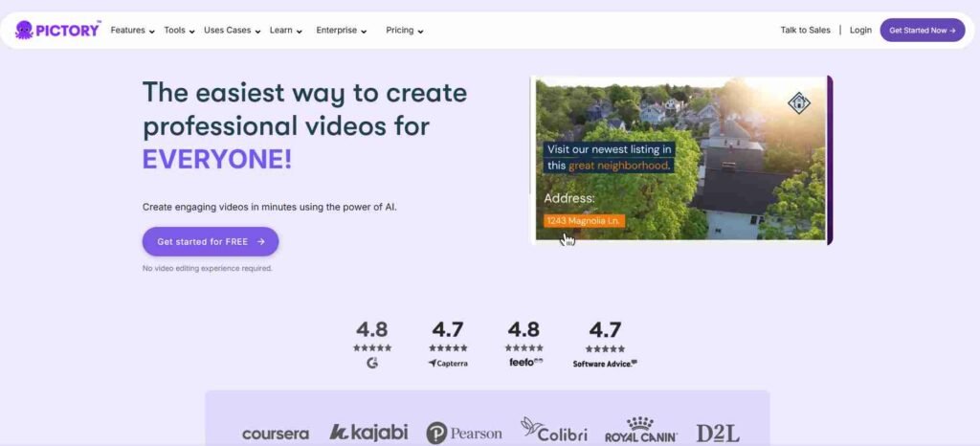Click the D2L logo
980x446 pixels.
click(x=718, y=433)
